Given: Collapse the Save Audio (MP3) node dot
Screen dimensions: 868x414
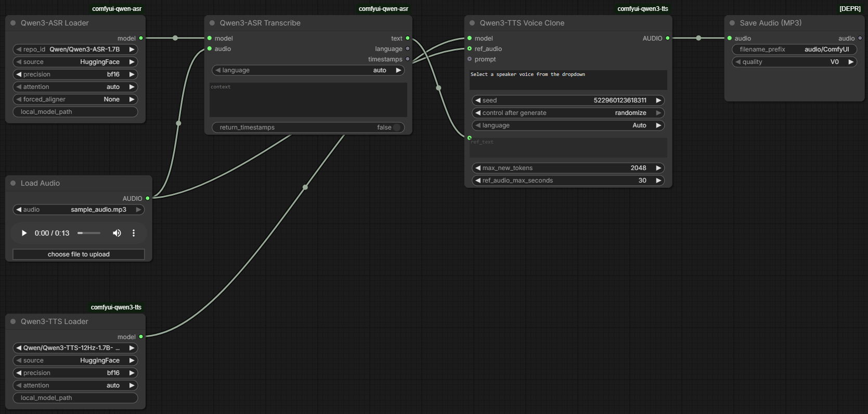Looking at the screenshot, I should (x=732, y=23).
